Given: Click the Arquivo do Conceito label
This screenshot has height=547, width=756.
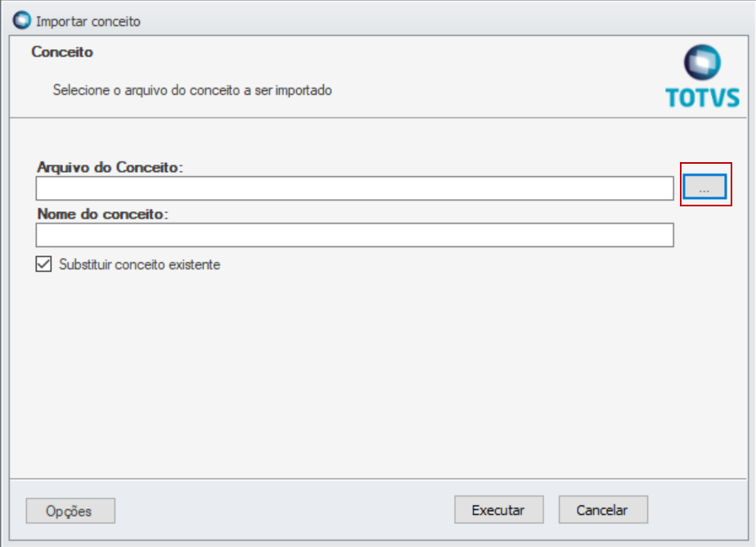Looking at the screenshot, I should coord(110,167).
